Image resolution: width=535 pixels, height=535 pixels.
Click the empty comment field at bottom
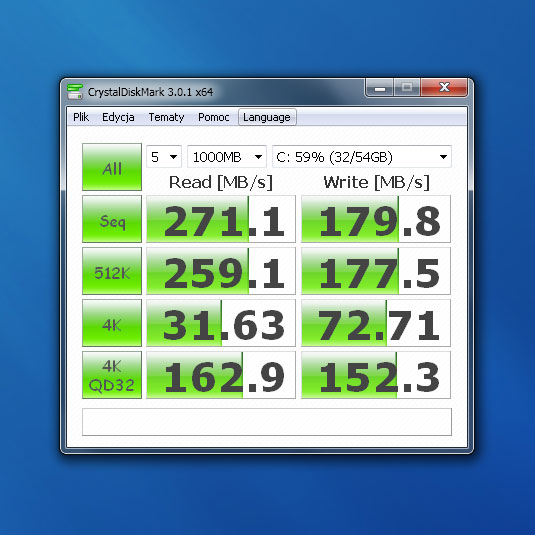click(267, 422)
